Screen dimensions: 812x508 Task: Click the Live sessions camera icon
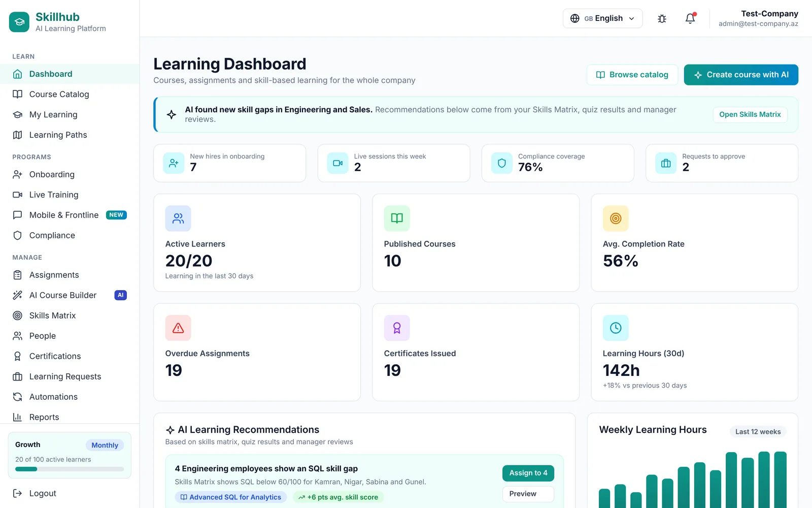pyautogui.click(x=337, y=163)
